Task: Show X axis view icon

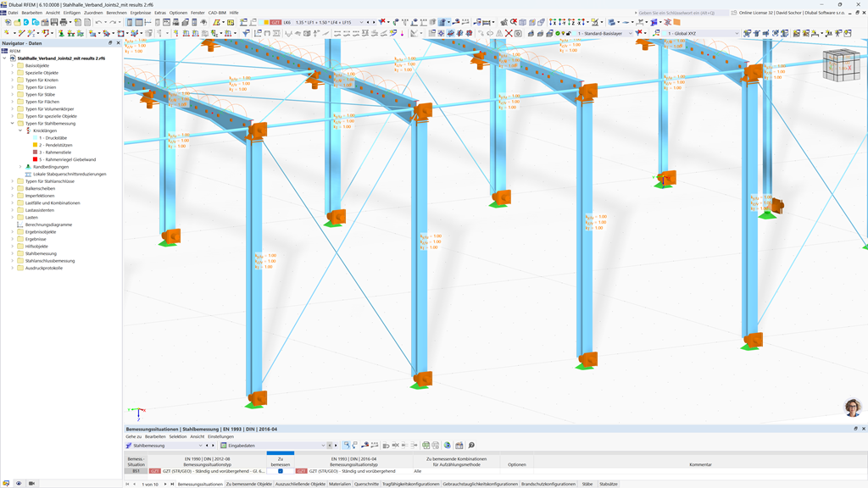Action: pyautogui.click(x=553, y=22)
